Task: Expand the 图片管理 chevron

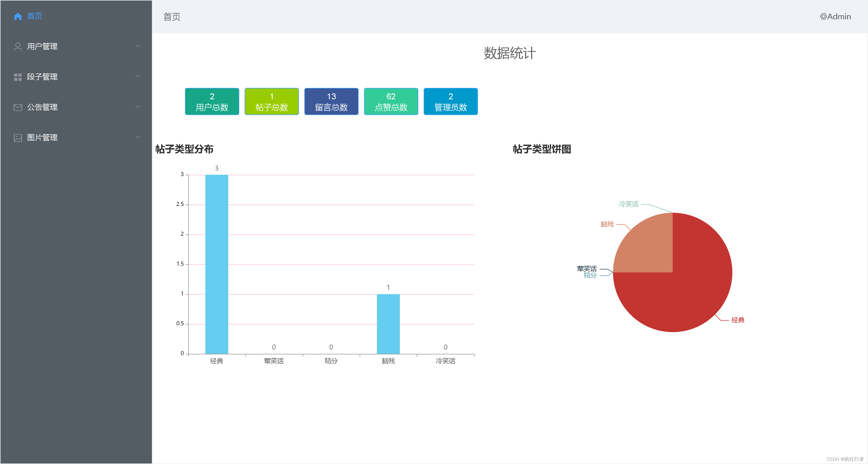Action: 138,137
